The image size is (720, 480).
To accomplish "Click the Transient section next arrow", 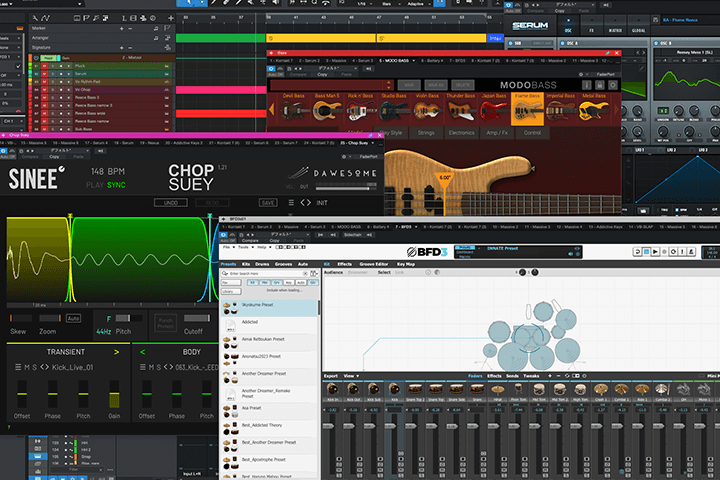I will [x=116, y=352].
